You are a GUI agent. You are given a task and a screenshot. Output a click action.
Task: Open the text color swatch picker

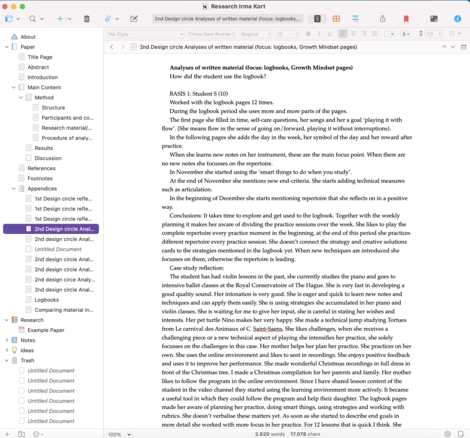(389, 34)
